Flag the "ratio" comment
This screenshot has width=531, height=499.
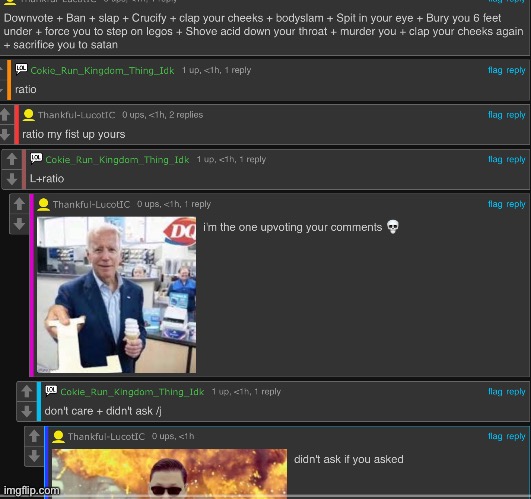pyautogui.click(x=495, y=70)
